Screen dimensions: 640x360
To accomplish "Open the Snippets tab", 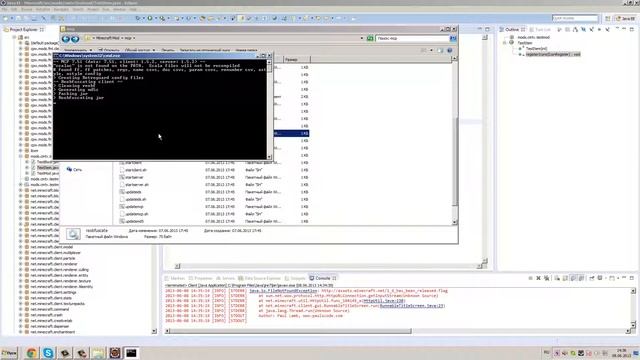I will [x=295, y=278].
